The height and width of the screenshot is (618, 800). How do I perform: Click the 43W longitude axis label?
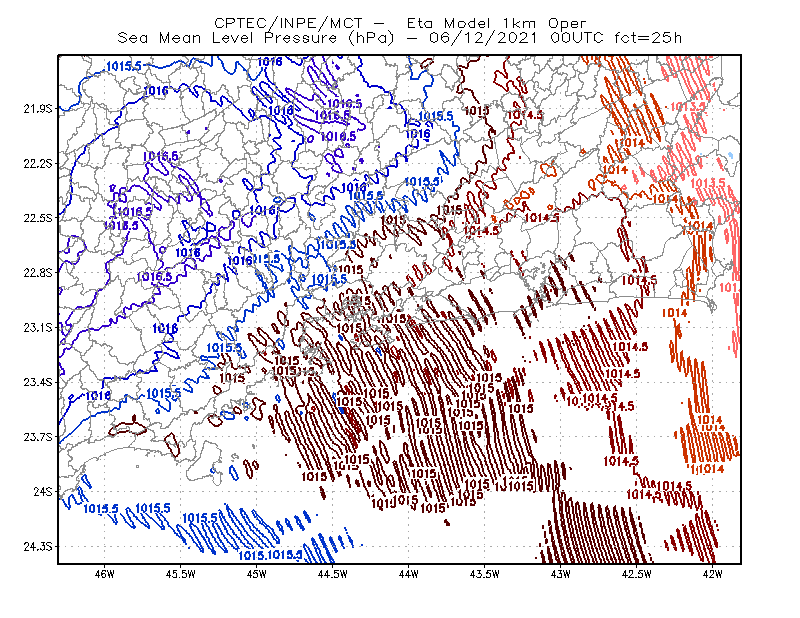coord(560,574)
